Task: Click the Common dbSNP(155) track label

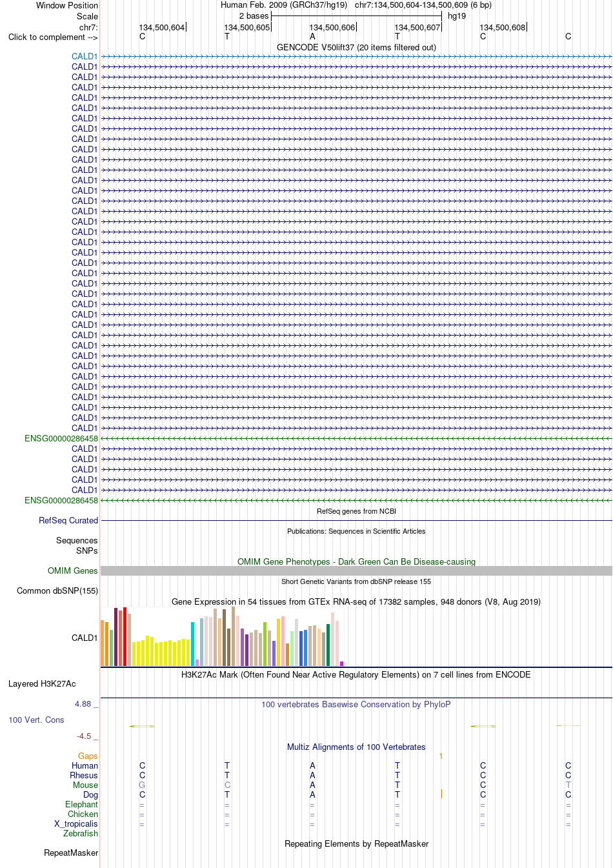Action: 57,591
